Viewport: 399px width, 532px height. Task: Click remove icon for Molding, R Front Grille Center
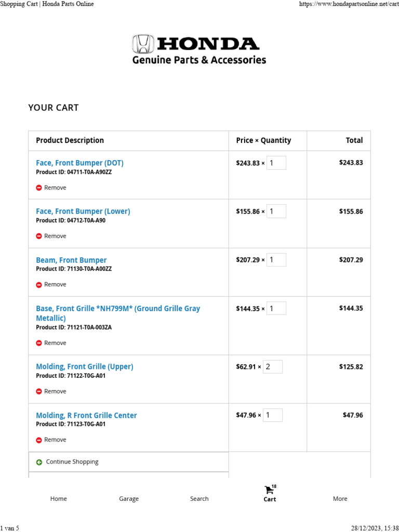coord(39,440)
